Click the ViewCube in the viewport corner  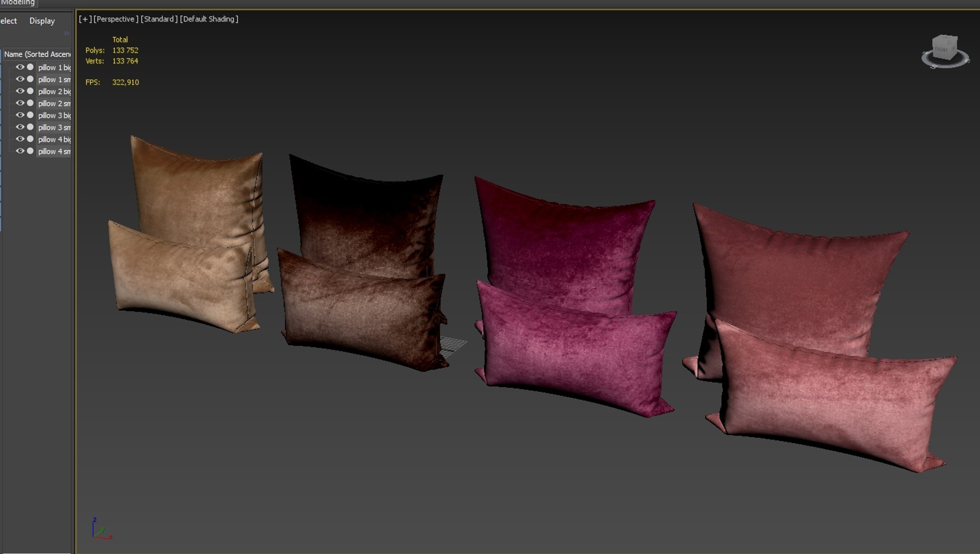(944, 48)
